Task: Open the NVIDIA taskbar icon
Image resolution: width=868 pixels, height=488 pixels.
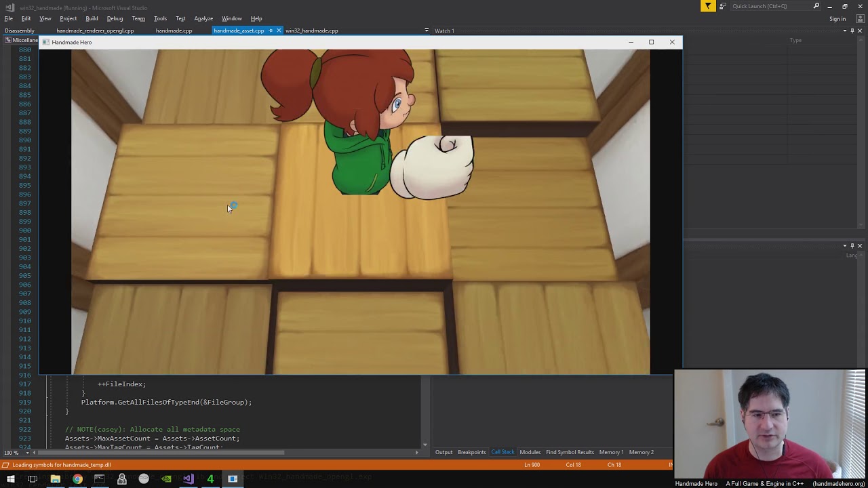Action: coord(166,479)
